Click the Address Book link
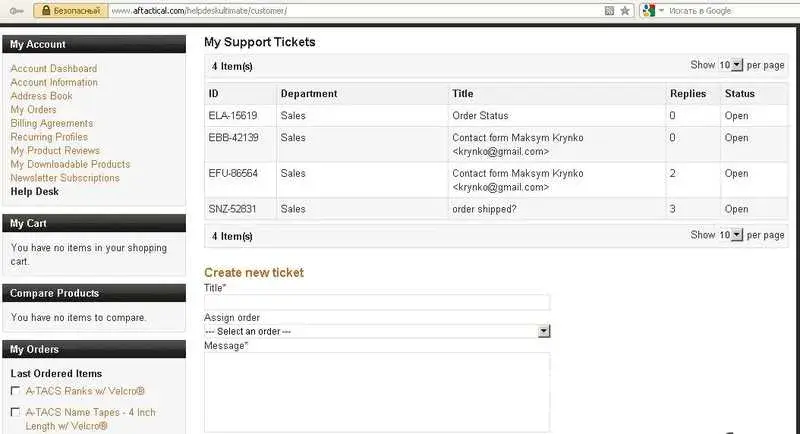 pyautogui.click(x=41, y=96)
